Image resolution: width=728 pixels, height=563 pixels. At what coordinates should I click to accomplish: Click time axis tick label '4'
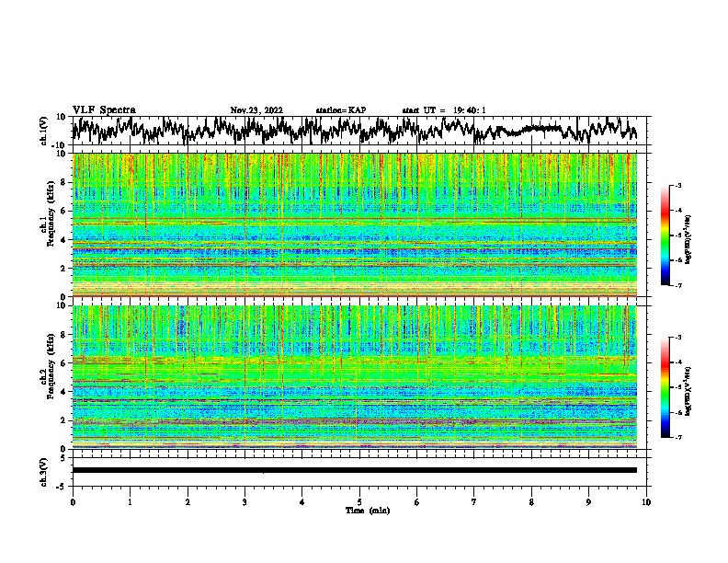coord(302,502)
